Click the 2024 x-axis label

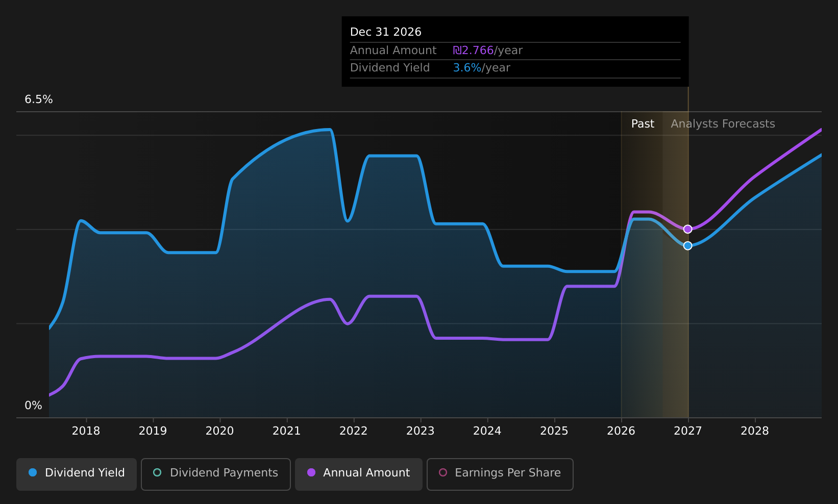click(x=487, y=431)
